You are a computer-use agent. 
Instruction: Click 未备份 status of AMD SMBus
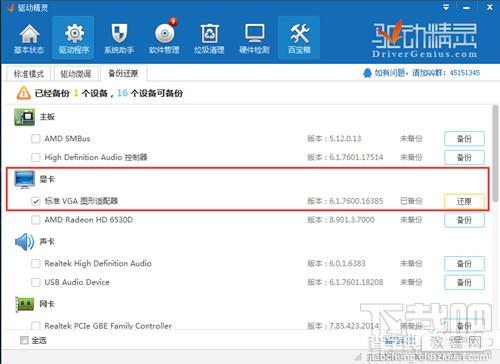click(411, 139)
